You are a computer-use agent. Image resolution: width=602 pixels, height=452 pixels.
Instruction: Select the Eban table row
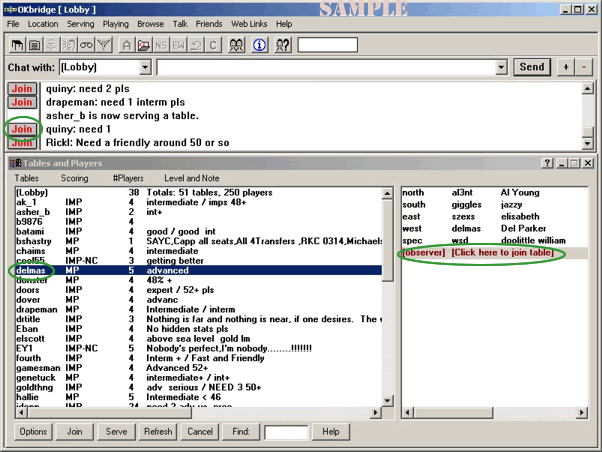198,329
